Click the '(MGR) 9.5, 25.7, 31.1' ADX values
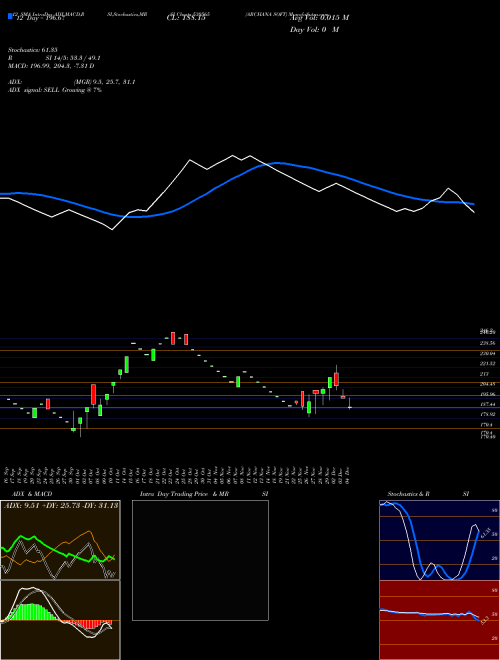500x660 pixels. click(x=104, y=82)
